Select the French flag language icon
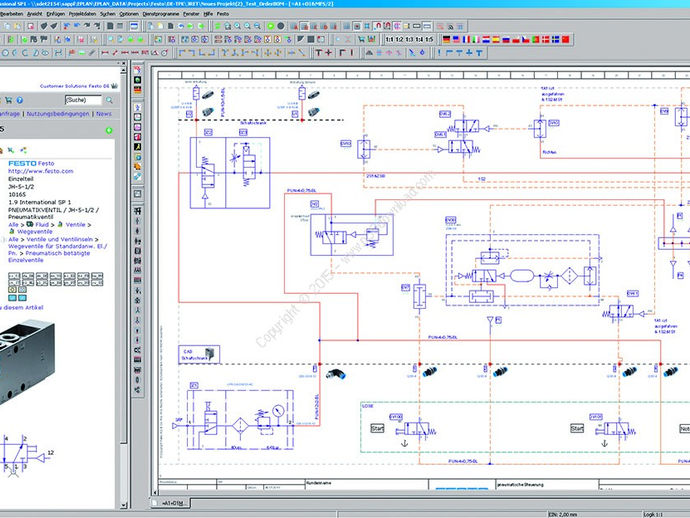The height and width of the screenshot is (518, 690). click(466, 39)
